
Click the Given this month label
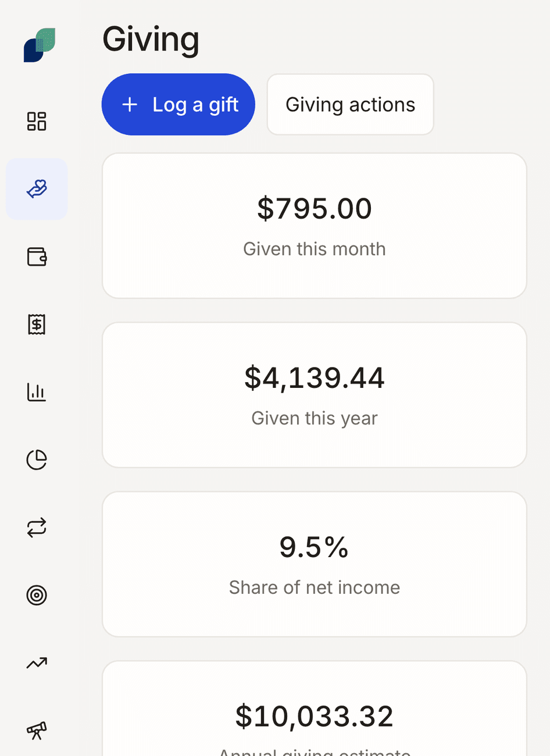315,249
